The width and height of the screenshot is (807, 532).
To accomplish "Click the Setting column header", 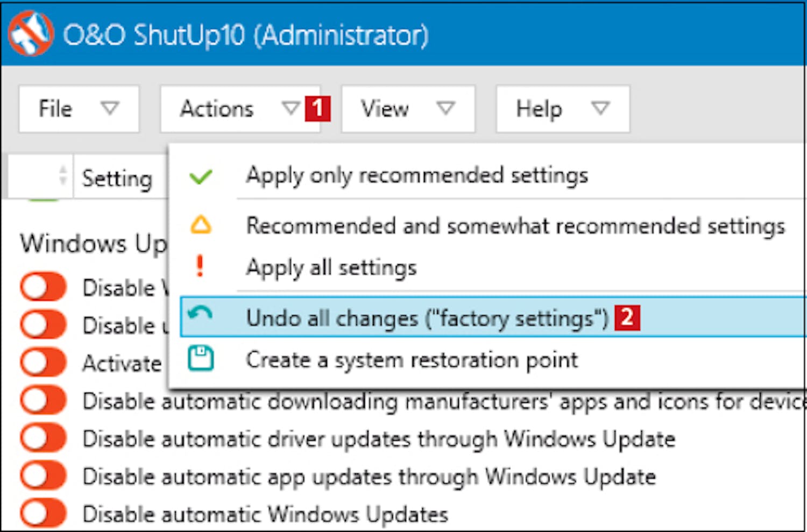I will click(x=117, y=178).
